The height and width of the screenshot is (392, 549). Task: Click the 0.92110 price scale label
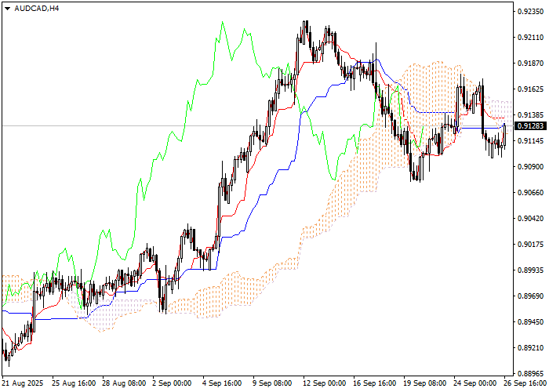[531, 38]
